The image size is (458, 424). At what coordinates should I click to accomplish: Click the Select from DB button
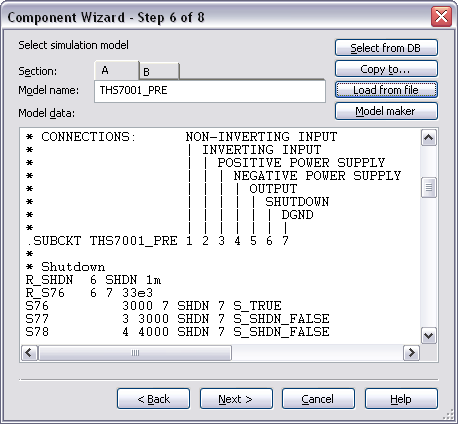pos(386,48)
